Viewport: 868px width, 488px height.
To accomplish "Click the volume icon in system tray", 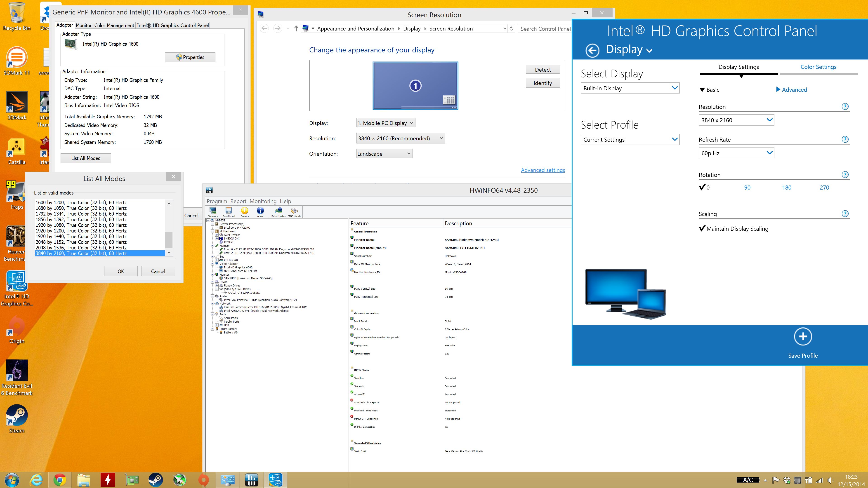I will click(x=830, y=480).
